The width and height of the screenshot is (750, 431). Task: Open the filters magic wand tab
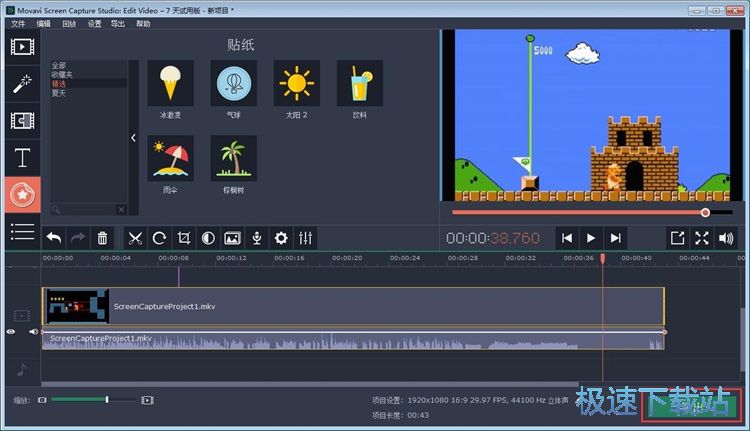click(x=22, y=84)
